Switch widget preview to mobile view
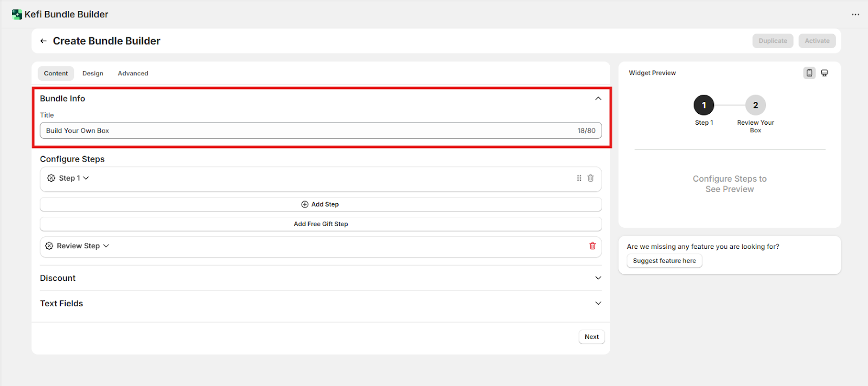The image size is (868, 386). pos(809,73)
